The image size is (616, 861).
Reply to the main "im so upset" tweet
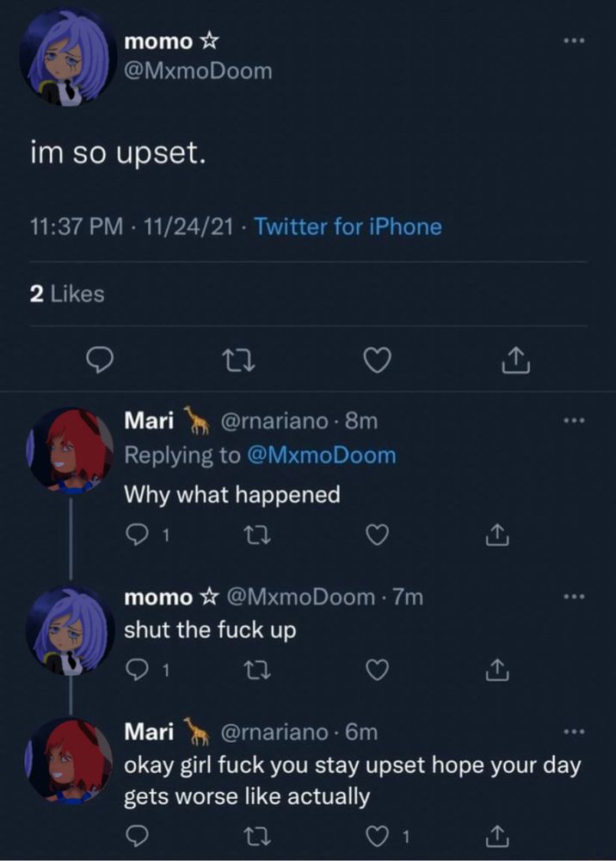click(101, 360)
